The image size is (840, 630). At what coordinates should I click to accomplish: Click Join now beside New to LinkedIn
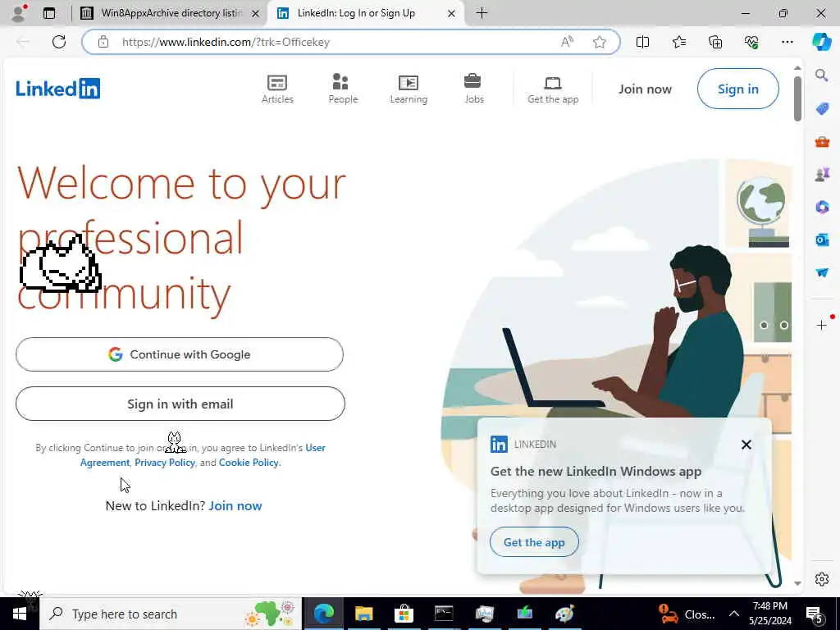point(235,505)
